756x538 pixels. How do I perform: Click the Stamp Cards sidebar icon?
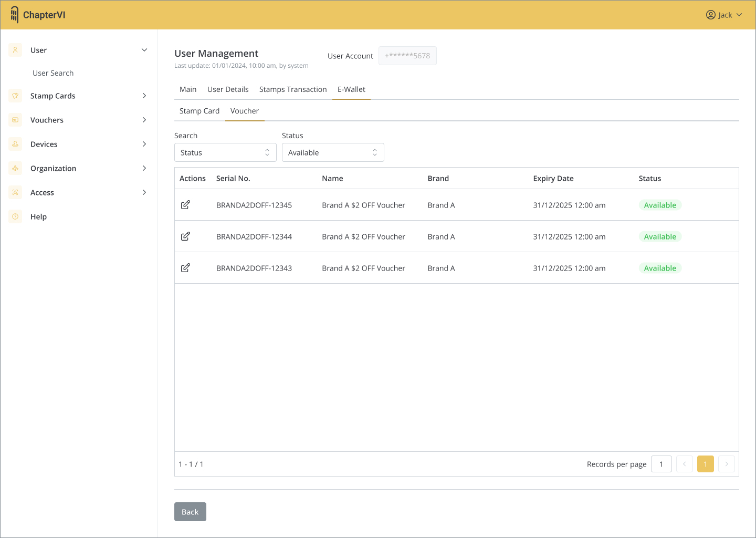tap(15, 96)
